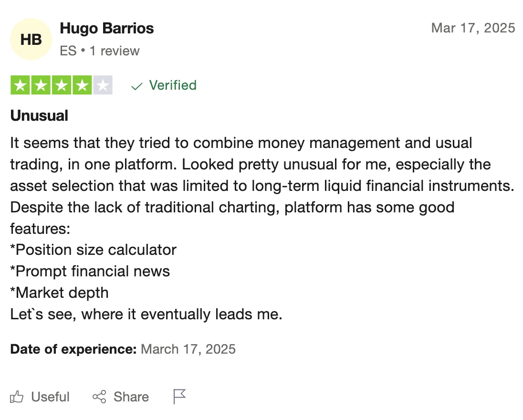Open the review titled "Unusual"
The width and height of the screenshot is (523, 420).
point(39,115)
